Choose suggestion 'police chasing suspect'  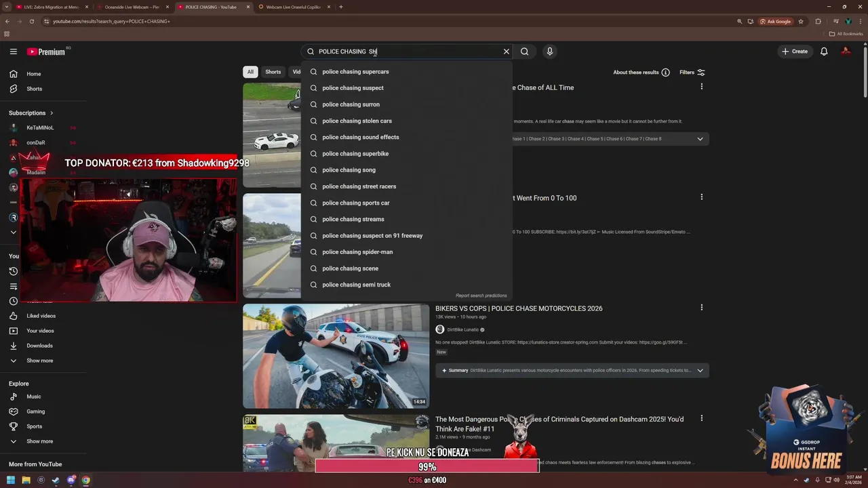coord(406,88)
